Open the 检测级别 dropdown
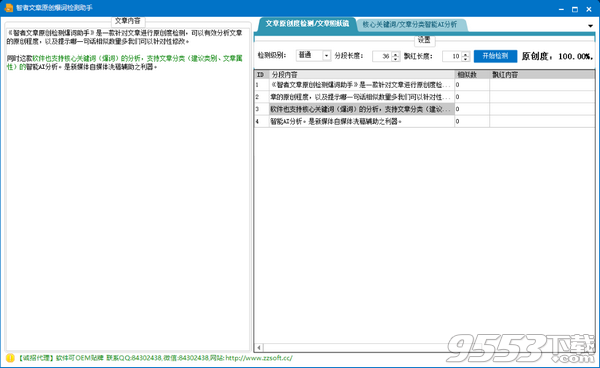Image resolution: width=600 pixels, height=368 pixels. click(x=326, y=56)
